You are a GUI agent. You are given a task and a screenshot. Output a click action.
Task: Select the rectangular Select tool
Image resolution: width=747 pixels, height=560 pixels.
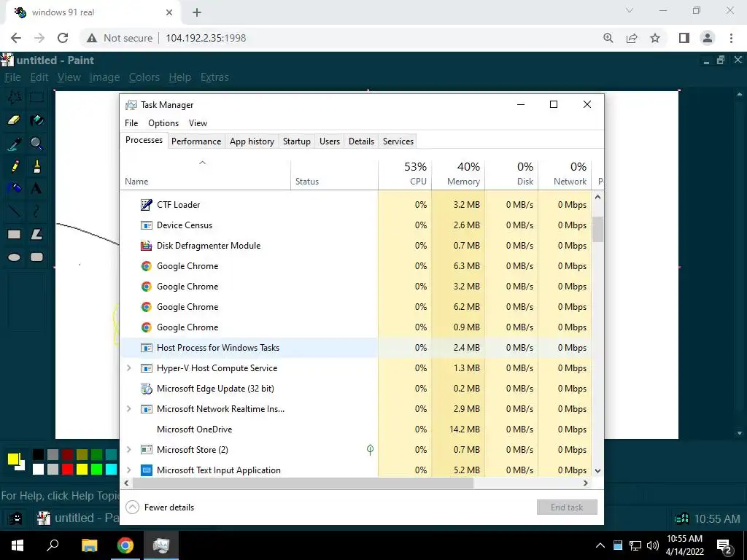[36, 98]
